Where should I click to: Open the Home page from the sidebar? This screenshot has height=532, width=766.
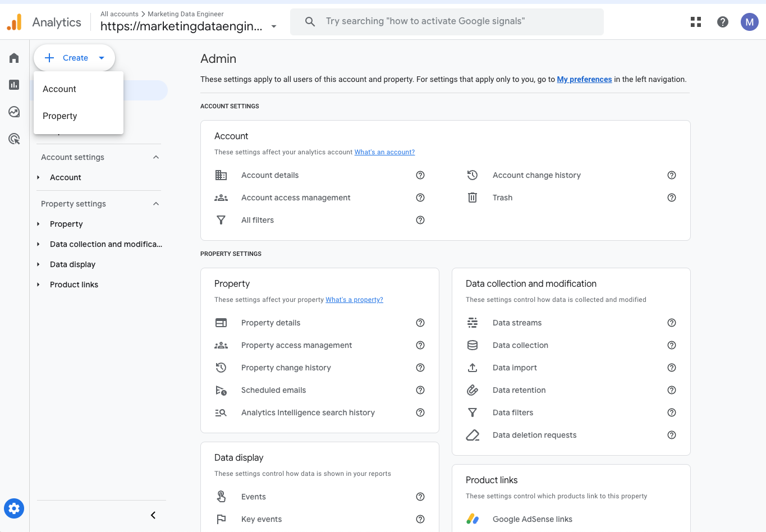pos(13,58)
